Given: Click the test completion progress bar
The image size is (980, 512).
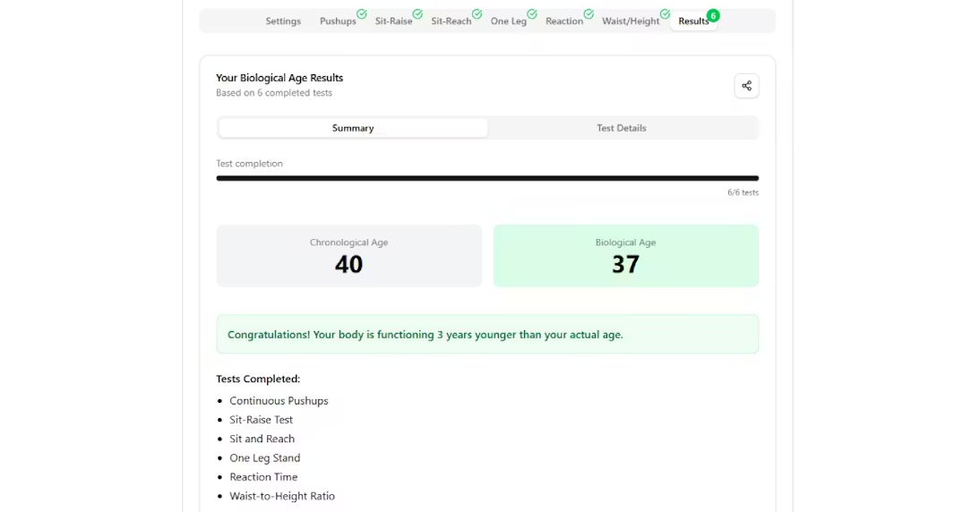Looking at the screenshot, I should (487, 178).
